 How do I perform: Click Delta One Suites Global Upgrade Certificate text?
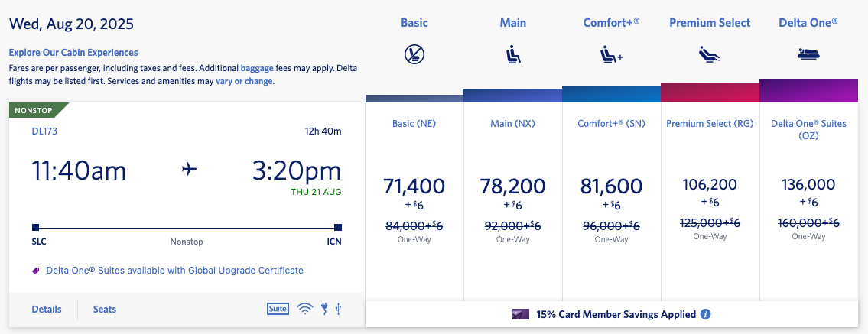click(x=174, y=271)
